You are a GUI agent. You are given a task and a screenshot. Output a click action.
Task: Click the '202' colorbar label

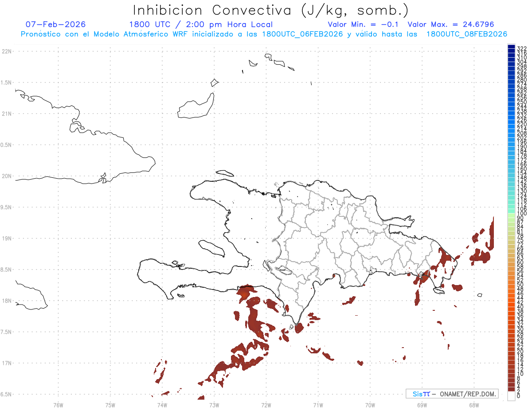pos(522,137)
